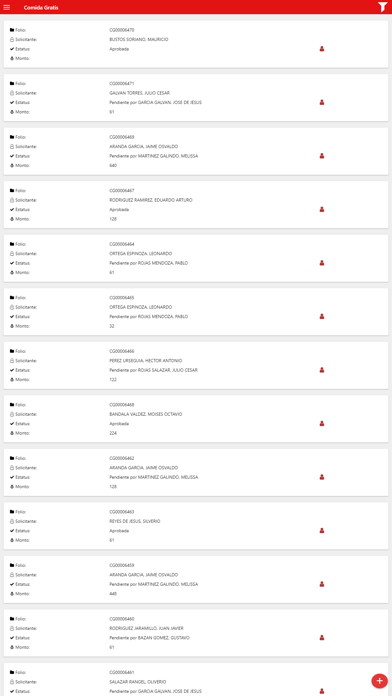Select request card of BUSTOS SORIANO, MAURICIO
This screenshot has width=392, height=696.
pyautogui.click(x=196, y=44)
